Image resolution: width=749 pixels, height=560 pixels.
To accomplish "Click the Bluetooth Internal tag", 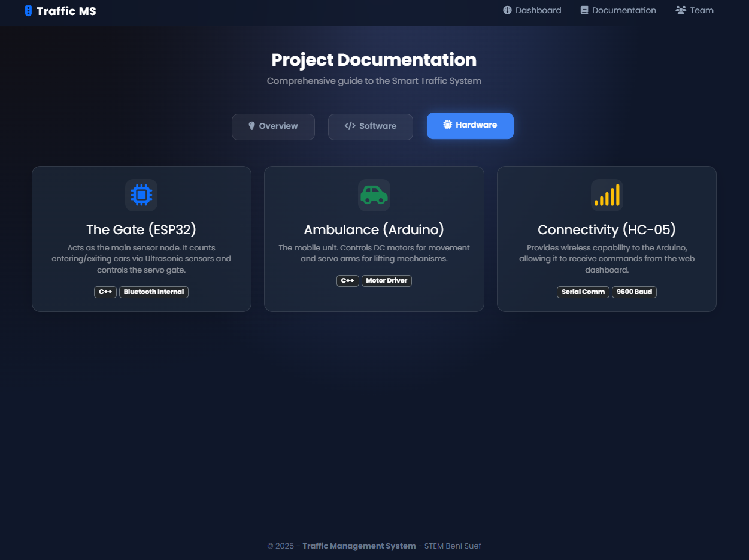I will [x=154, y=292].
